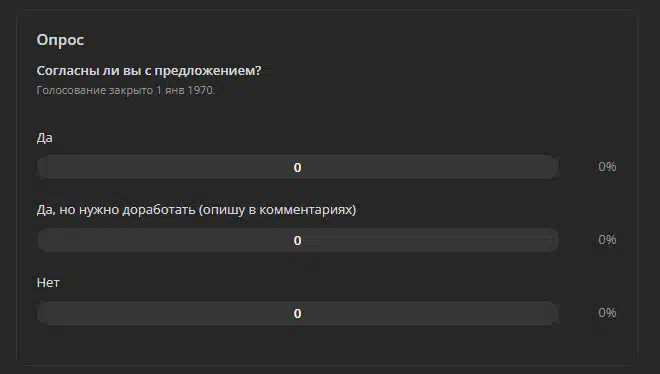Image resolution: width=660 pixels, height=374 pixels.
Task: Click the 0% value beside the "Да" bar
Action: [607, 167]
